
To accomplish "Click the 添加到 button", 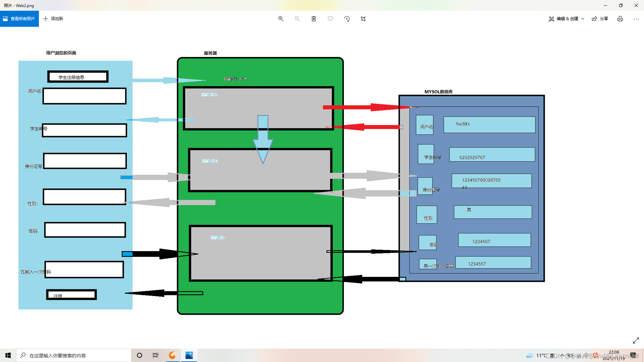I will [53, 19].
